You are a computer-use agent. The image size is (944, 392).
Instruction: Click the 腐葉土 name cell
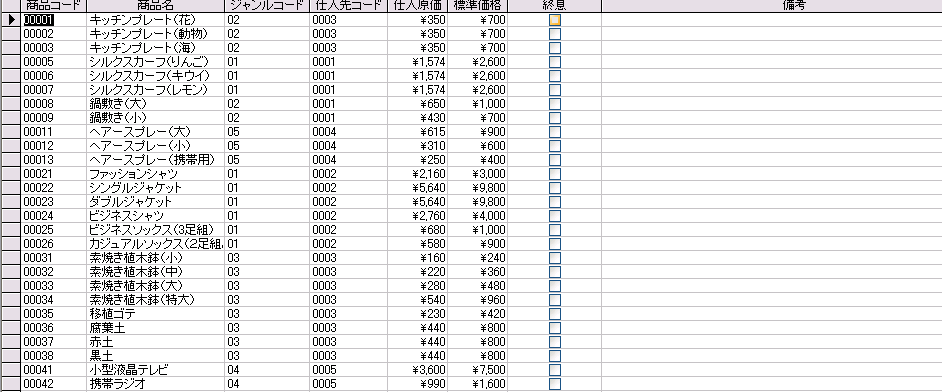[155, 328]
